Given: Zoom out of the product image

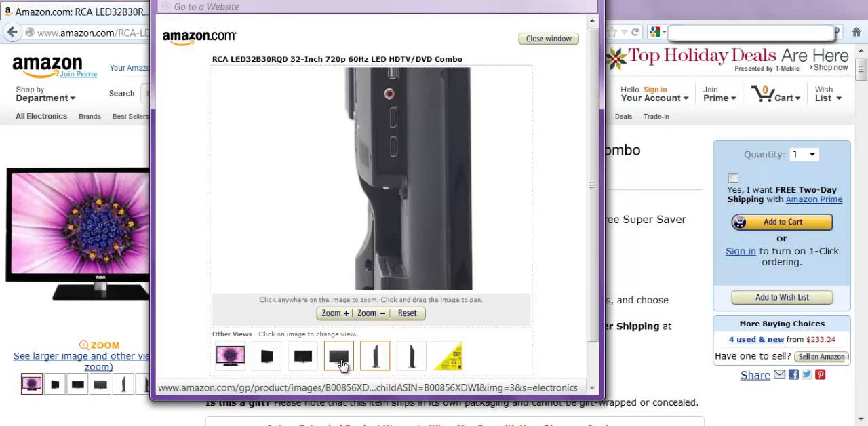Looking at the screenshot, I should [x=371, y=313].
